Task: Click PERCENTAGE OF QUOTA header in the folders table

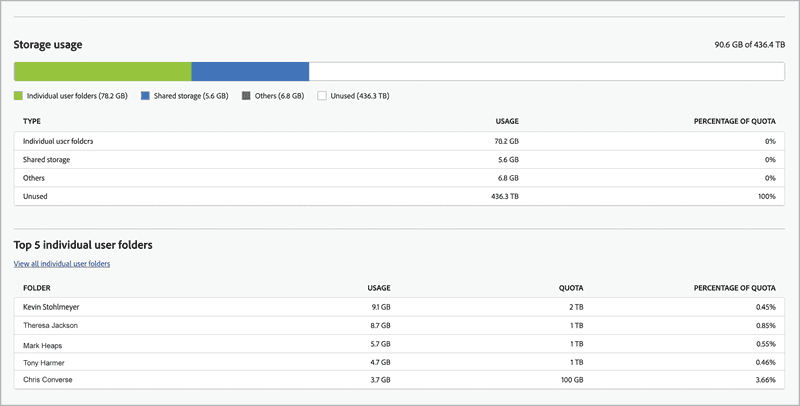Action: 735,288
